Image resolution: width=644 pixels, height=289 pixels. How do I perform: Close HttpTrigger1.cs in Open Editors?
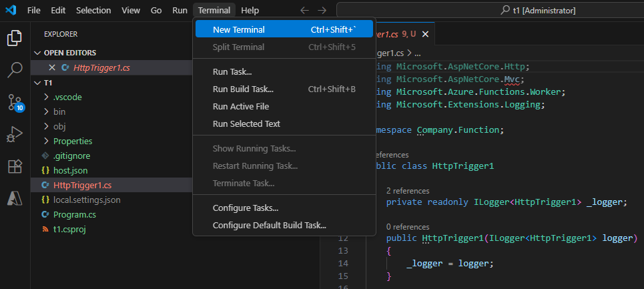[x=52, y=67]
